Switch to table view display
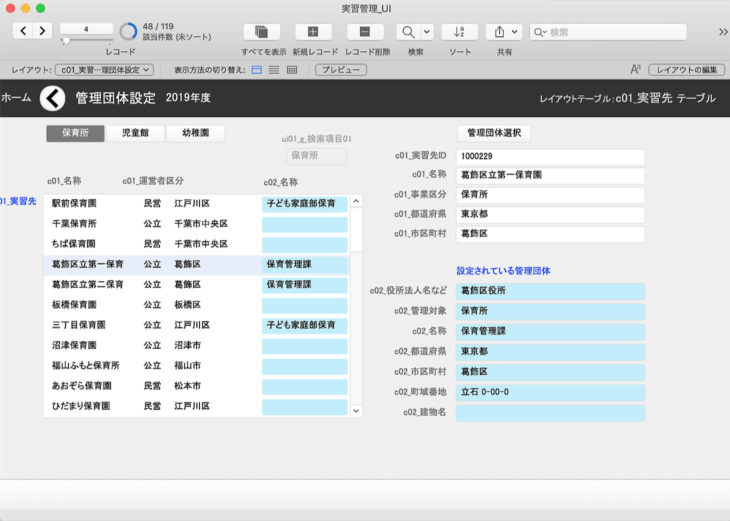The width and height of the screenshot is (730, 521). (291, 70)
